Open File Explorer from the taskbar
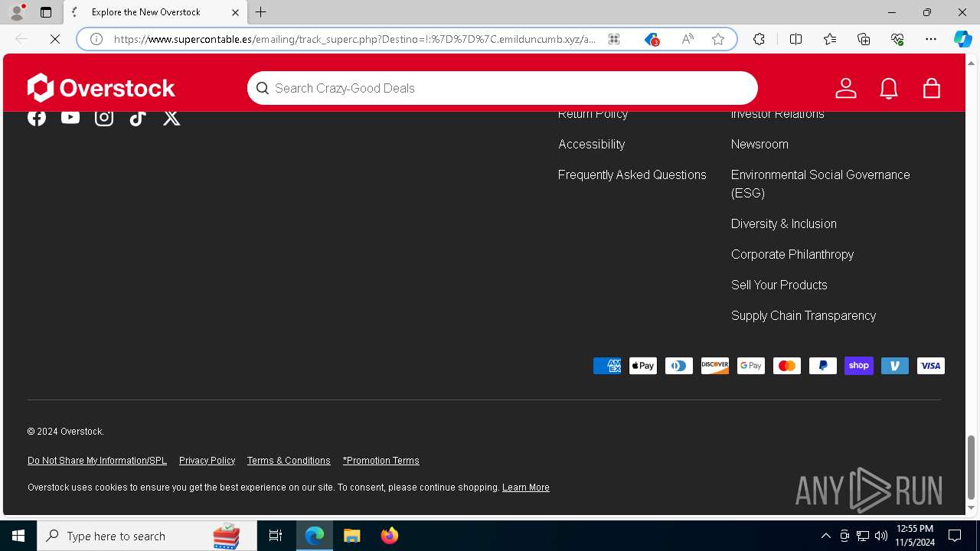This screenshot has width=980, height=551. (352, 536)
